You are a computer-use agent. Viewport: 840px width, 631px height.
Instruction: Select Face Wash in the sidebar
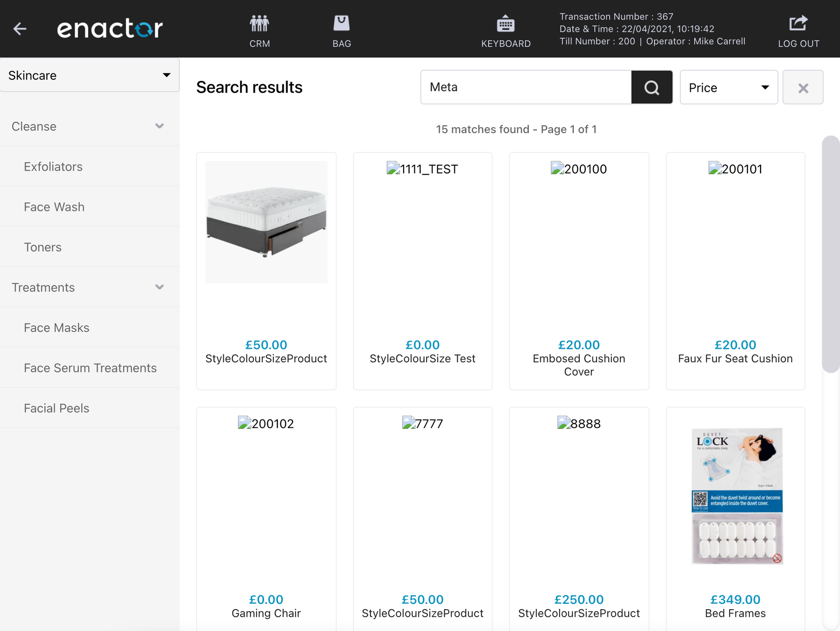point(54,207)
